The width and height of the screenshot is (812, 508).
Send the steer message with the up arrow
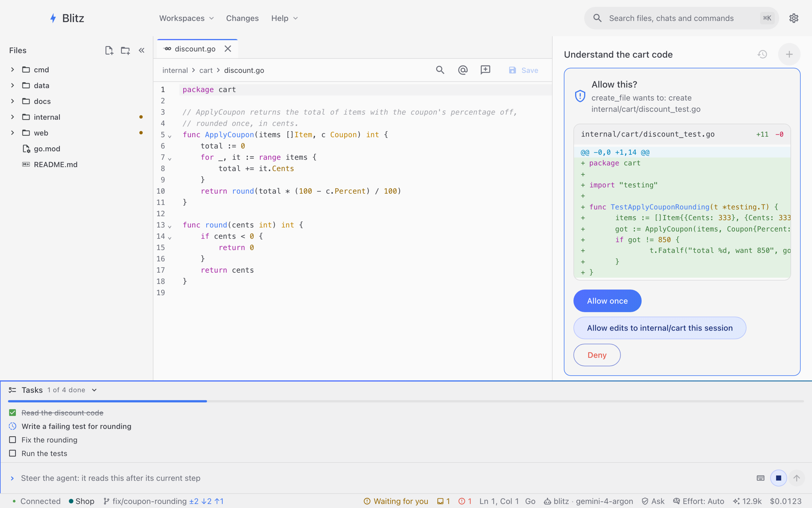[797, 478]
